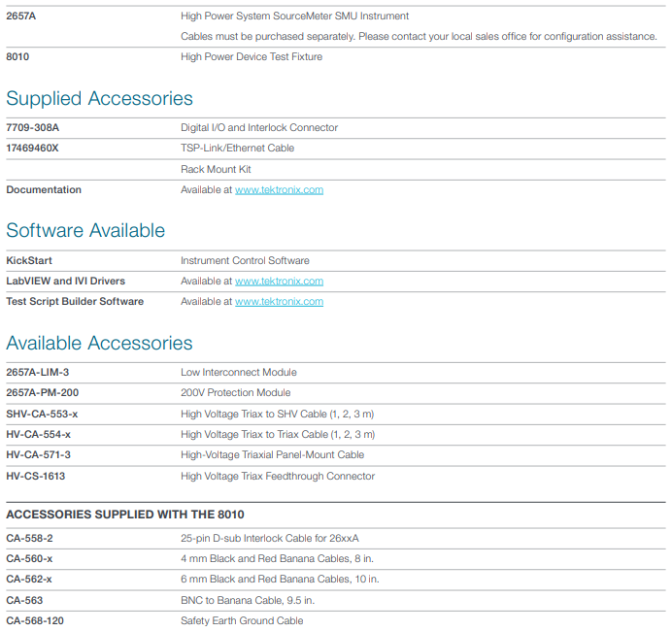The image size is (672, 632).
Task: Click the LabVIEW and IVI Drivers label
Action: (x=66, y=282)
